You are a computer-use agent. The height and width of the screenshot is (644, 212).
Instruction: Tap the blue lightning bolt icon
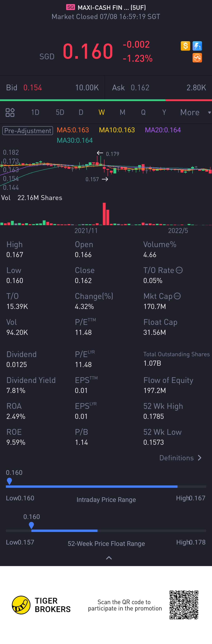click(197, 46)
